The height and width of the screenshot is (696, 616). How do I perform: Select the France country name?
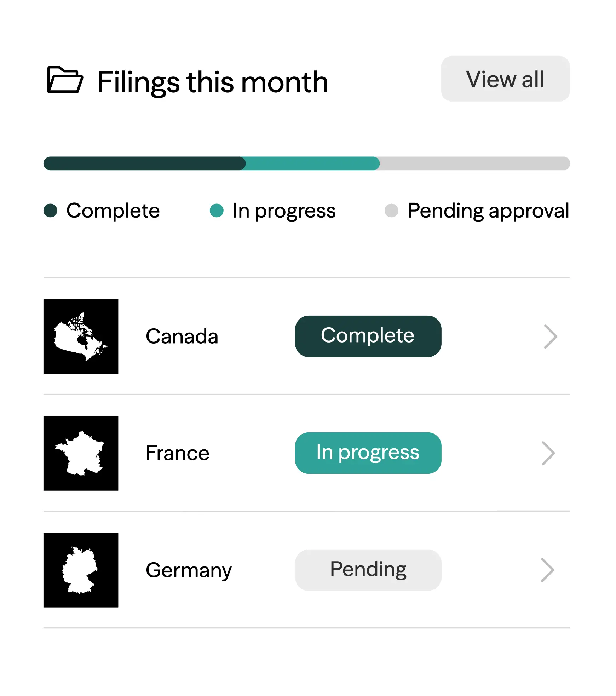coord(178,453)
